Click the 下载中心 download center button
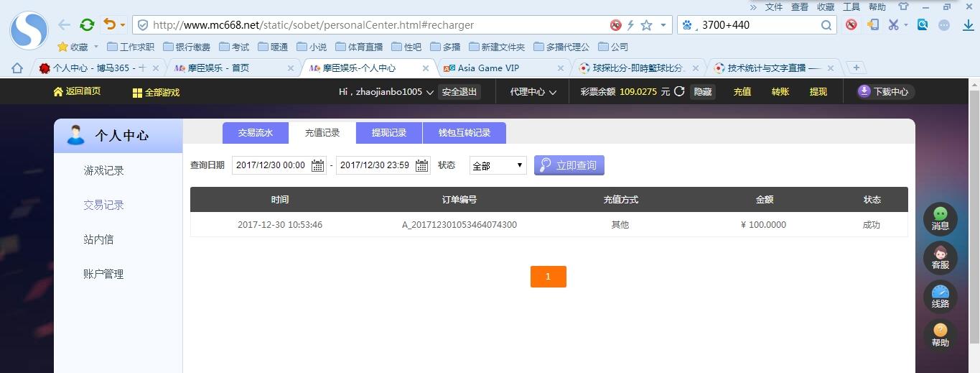980x373 pixels. pyautogui.click(x=886, y=92)
